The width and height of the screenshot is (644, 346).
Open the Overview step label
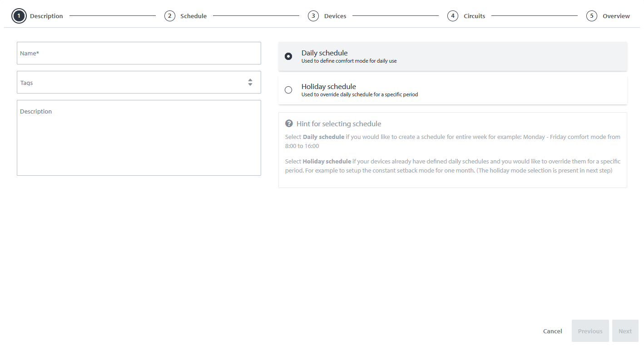(x=616, y=16)
